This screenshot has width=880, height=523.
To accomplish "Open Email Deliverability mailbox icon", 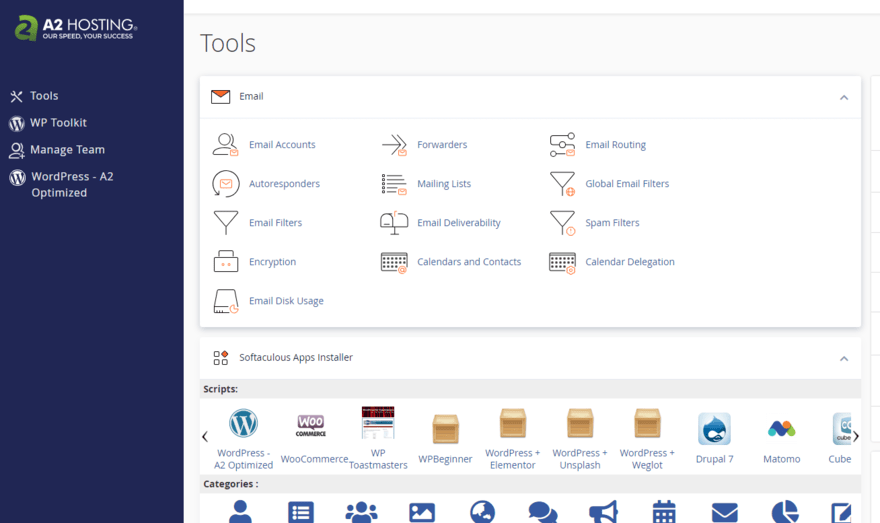I will [394, 223].
